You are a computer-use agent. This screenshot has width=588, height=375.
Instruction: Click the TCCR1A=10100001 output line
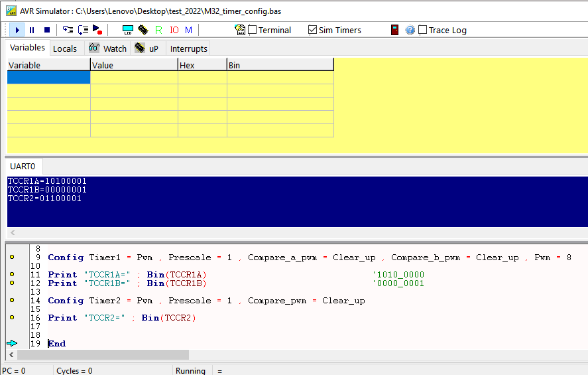47,181
